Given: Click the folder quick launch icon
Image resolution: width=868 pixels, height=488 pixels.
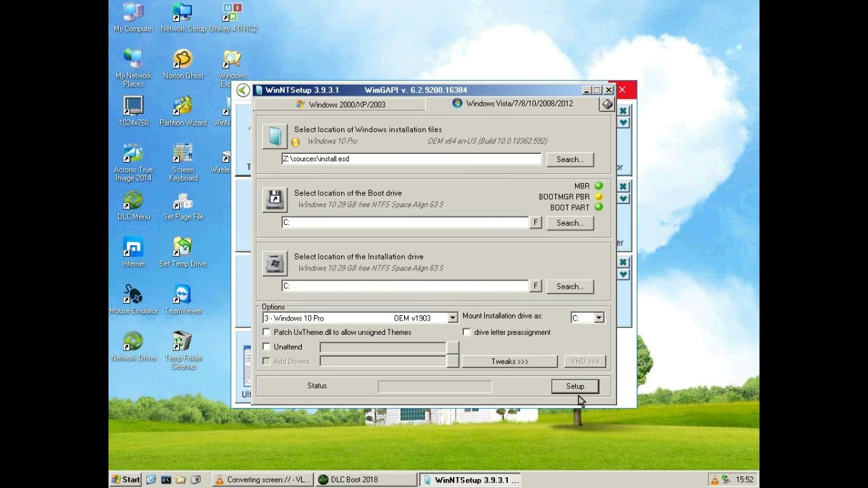Looking at the screenshot, I should (x=180, y=480).
